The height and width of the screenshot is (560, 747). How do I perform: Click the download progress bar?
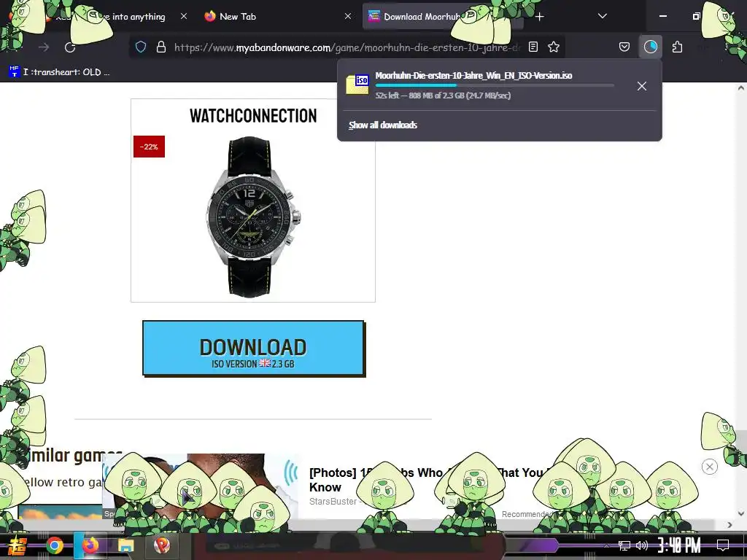pyautogui.click(x=495, y=85)
